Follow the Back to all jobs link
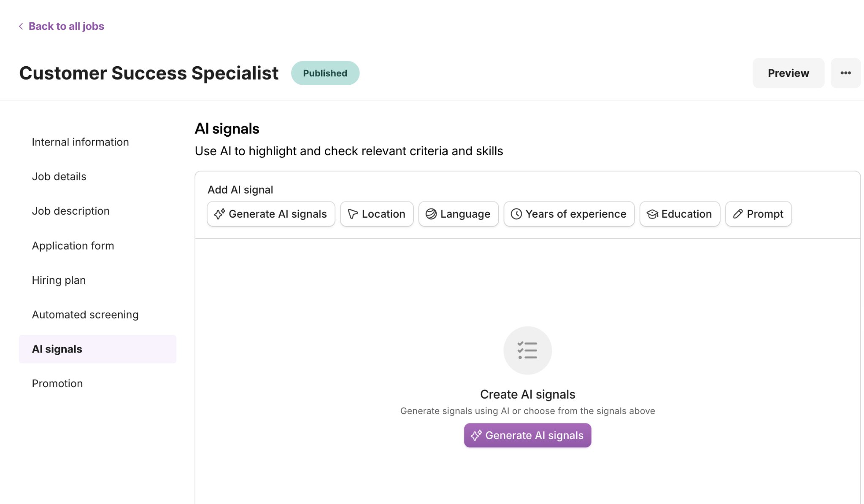864x504 pixels. pyautogui.click(x=66, y=26)
